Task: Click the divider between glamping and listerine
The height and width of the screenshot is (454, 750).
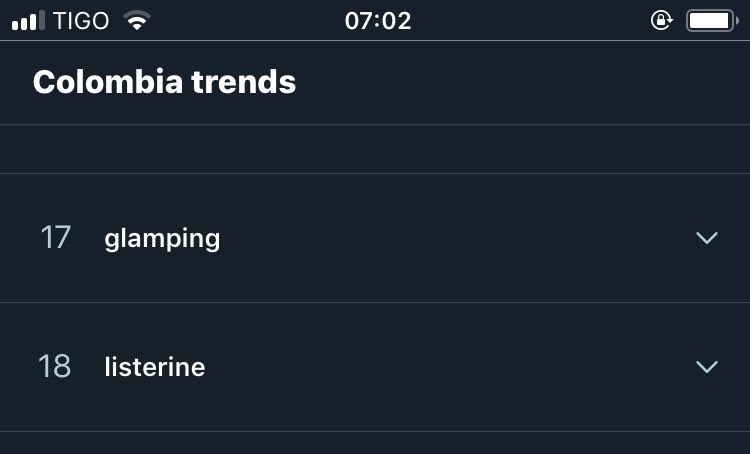Action: [375, 302]
